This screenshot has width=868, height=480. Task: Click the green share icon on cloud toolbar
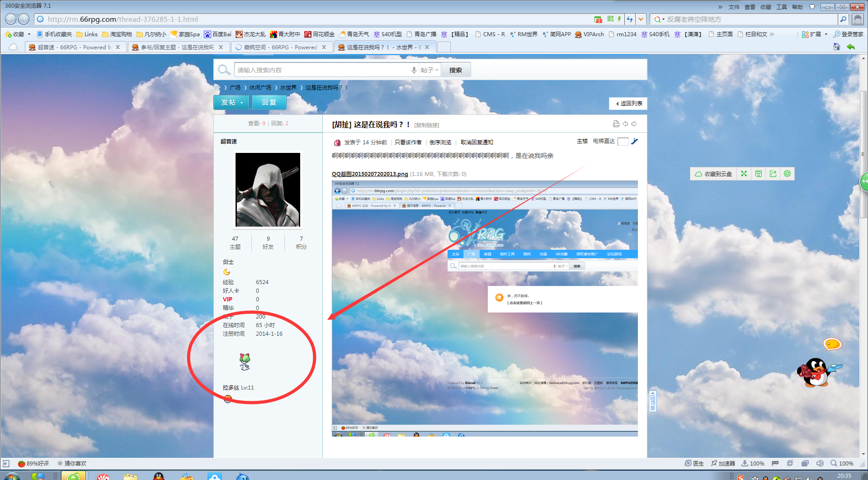[773, 174]
